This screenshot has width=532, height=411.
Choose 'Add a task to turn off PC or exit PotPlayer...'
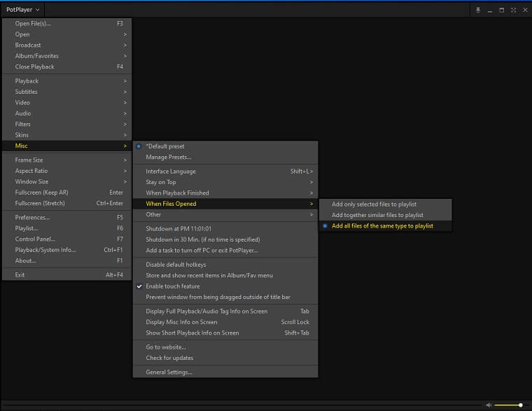pos(225,251)
